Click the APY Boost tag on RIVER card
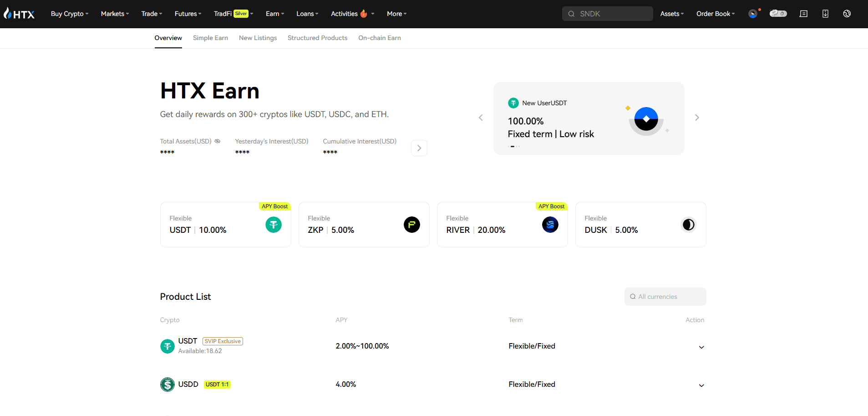 (551, 206)
